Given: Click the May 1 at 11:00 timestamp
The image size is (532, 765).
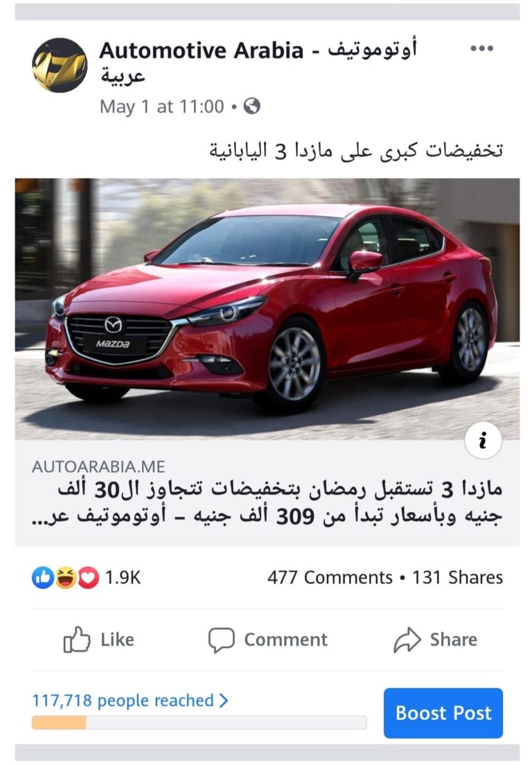Looking at the screenshot, I should click(161, 106).
